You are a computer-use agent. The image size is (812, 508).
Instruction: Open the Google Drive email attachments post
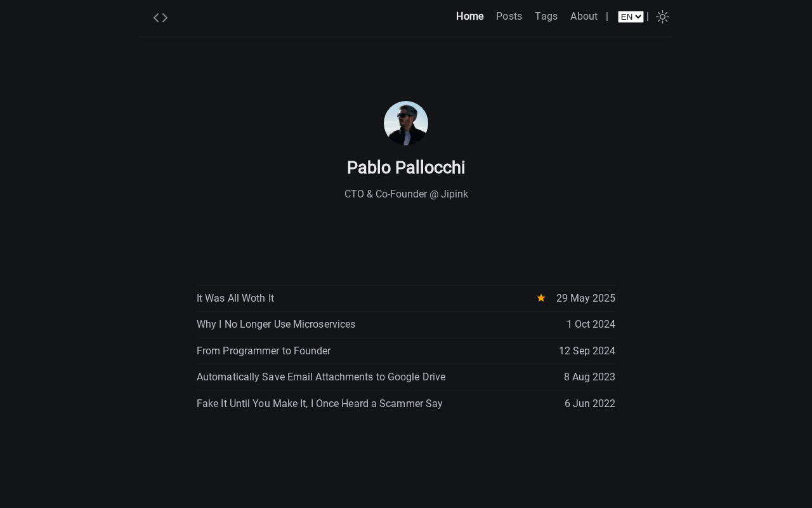pos(321,377)
